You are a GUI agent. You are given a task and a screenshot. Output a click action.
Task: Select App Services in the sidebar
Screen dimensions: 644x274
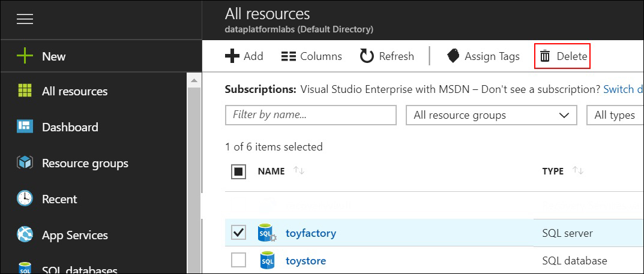pos(75,236)
